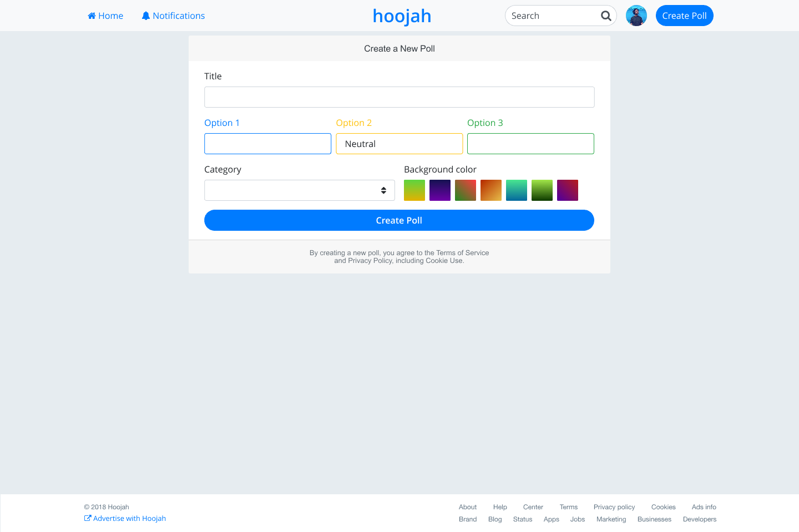Open the Developers footer link

(x=699, y=519)
